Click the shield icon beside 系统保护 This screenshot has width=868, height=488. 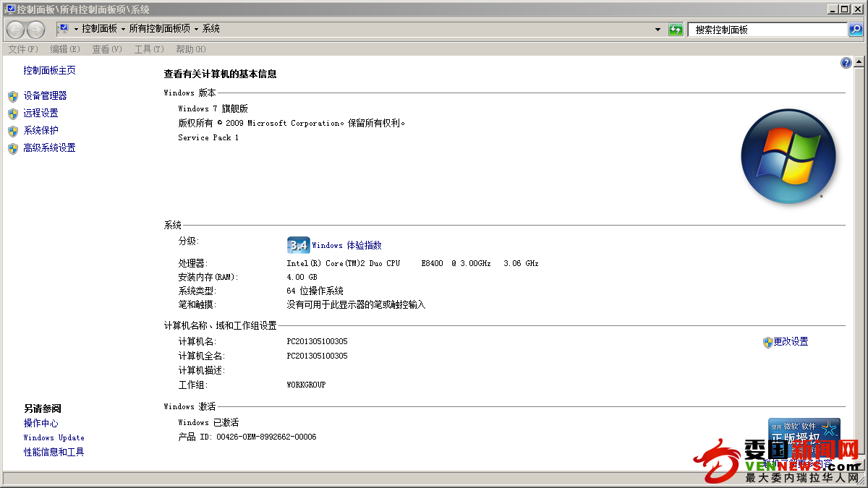click(x=12, y=131)
